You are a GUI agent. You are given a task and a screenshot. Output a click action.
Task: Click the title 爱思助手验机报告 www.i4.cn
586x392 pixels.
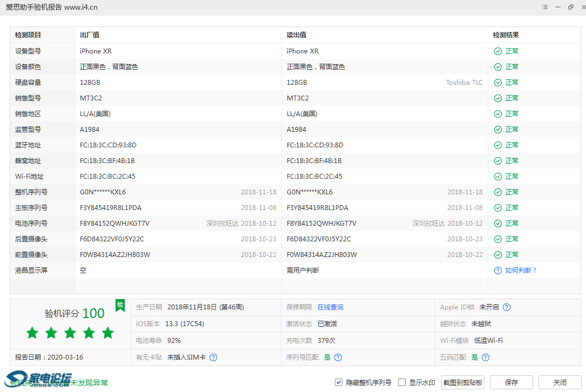pos(51,7)
